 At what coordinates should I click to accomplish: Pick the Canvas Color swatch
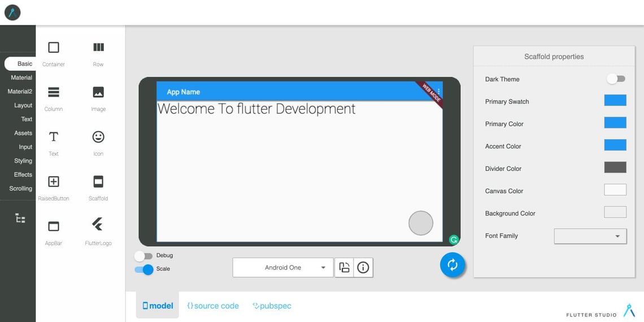click(x=615, y=190)
